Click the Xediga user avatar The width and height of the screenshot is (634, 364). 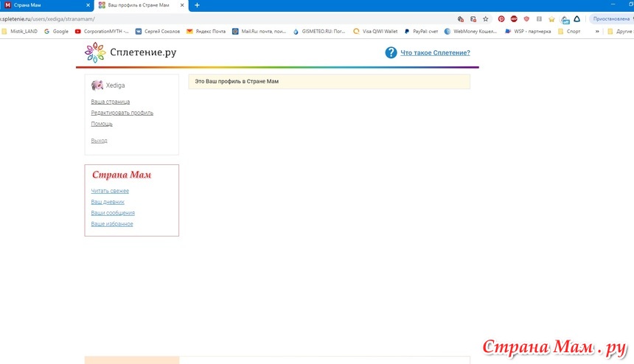(x=97, y=85)
